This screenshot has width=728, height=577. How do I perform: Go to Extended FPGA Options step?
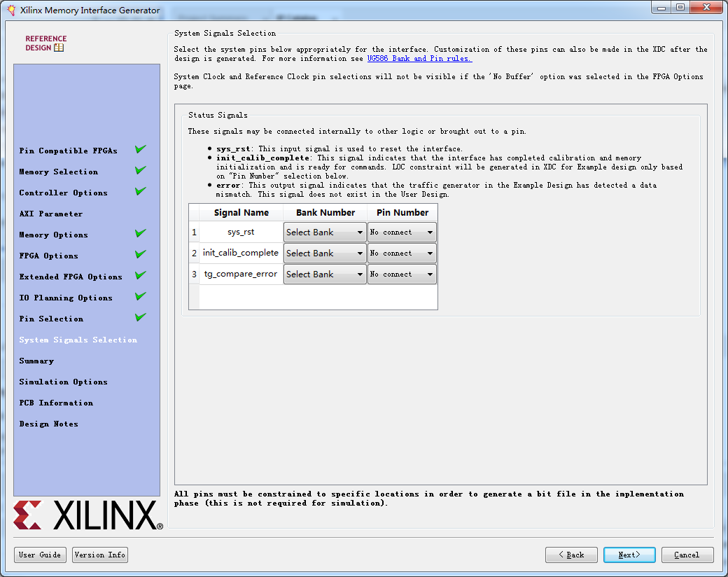71,277
